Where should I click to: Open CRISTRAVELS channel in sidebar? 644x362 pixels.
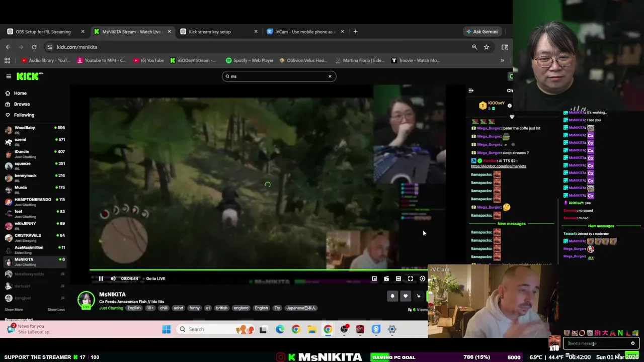[35, 237]
